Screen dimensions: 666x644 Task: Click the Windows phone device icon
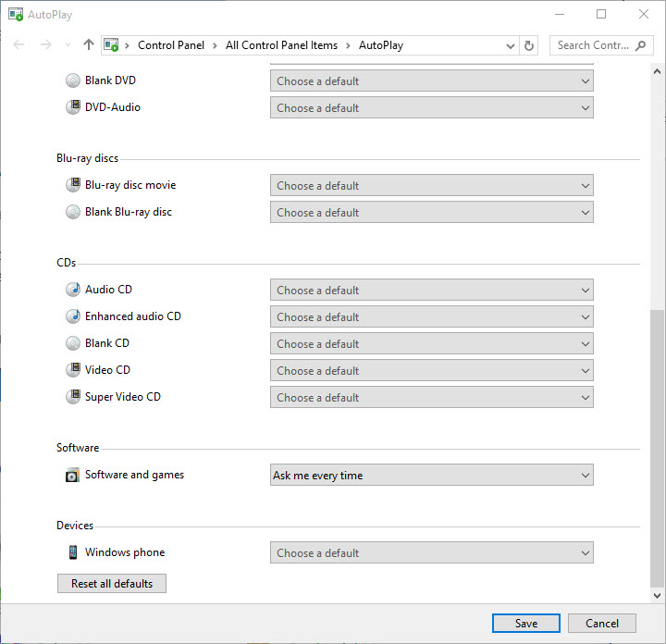click(x=73, y=552)
